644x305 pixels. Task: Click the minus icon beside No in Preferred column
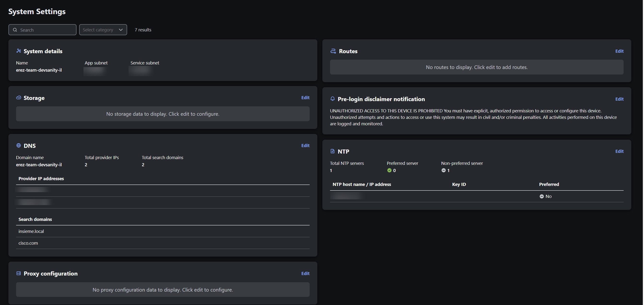click(542, 196)
